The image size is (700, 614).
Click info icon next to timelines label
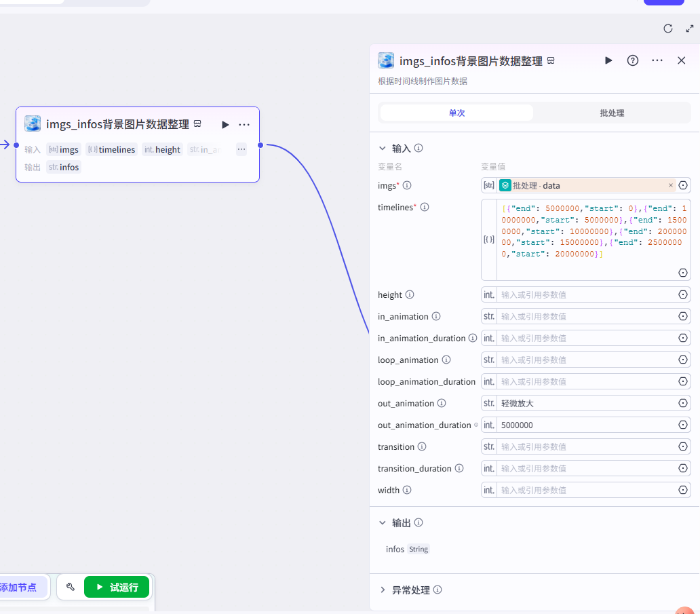tap(425, 207)
